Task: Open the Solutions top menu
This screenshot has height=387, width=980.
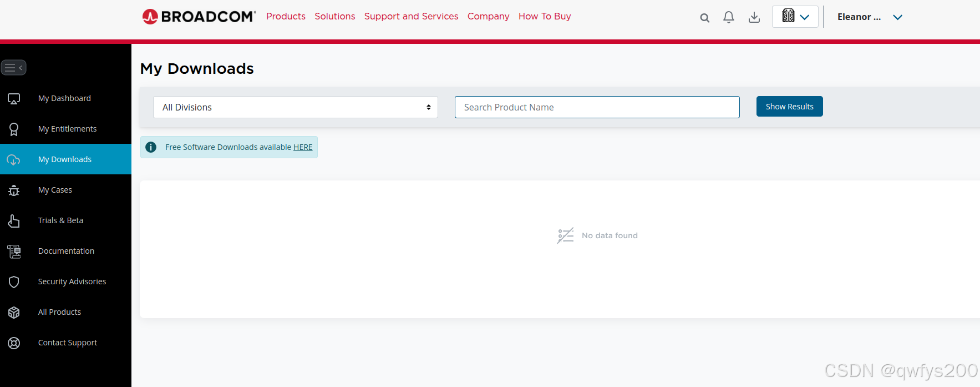Action: (334, 17)
